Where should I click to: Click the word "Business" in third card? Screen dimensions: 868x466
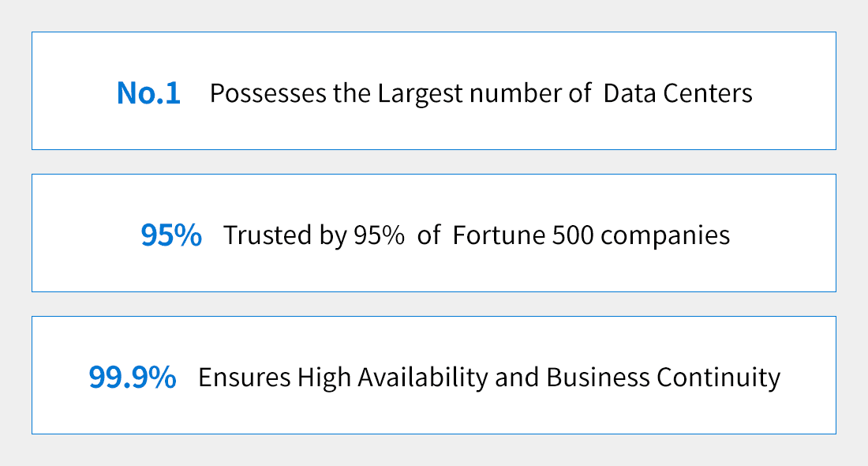click(597, 378)
